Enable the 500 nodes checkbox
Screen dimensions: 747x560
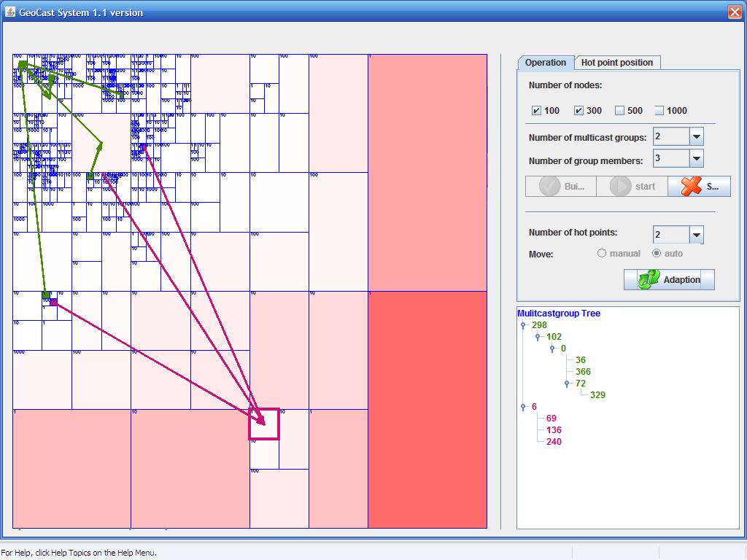click(x=619, y=111)
